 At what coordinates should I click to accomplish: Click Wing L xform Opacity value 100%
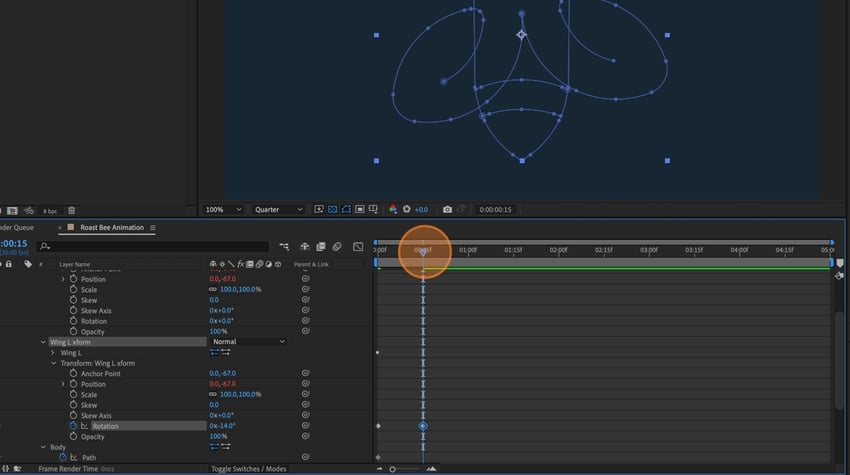218,436
